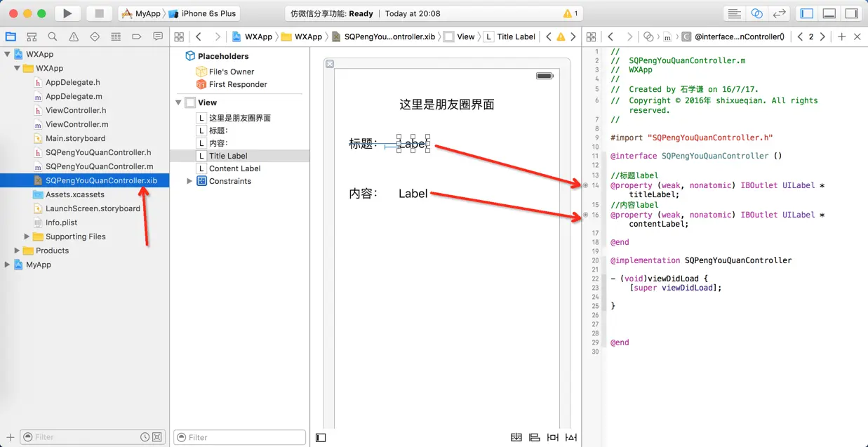The image size is (868, 447).
Task: Focus the document outline filter field
Action: 239,437
